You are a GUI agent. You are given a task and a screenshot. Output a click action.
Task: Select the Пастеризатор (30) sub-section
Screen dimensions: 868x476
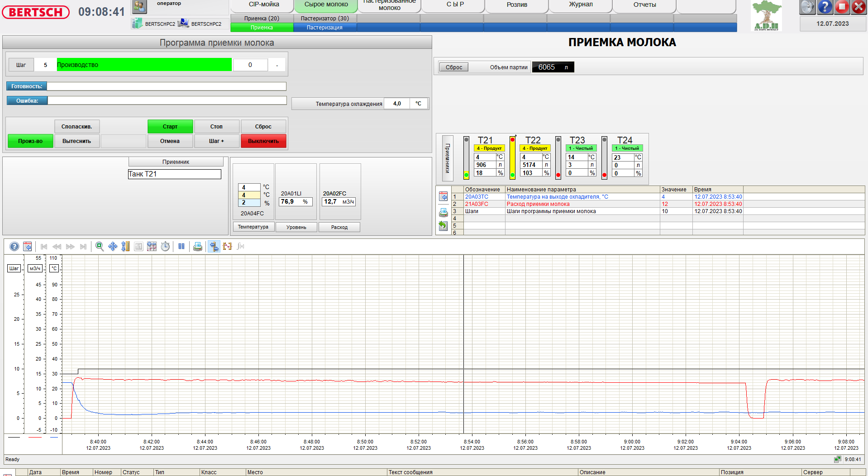tap(324, 19)
